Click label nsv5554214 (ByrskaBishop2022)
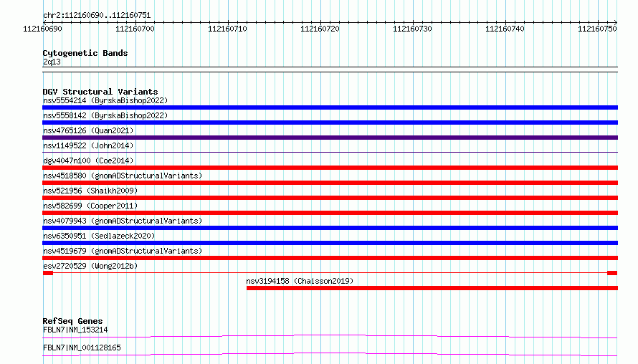This screenshot has width=638, height=364. (105, 100)
